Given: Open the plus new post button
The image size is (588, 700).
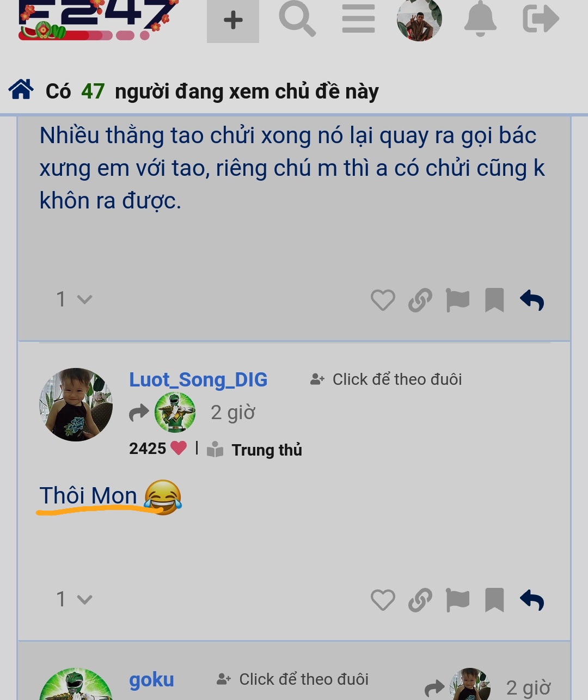Looking at the screenshot, I should point(233,21).
